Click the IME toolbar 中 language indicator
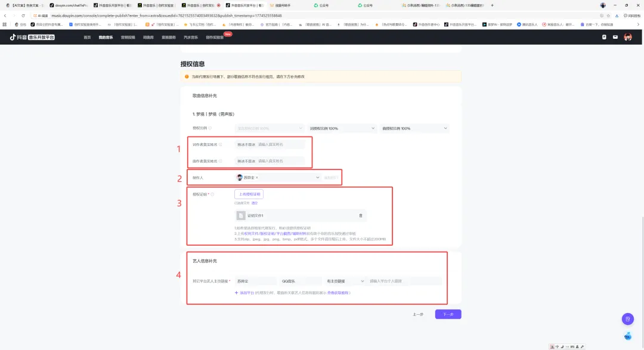 tap(557, 346)
